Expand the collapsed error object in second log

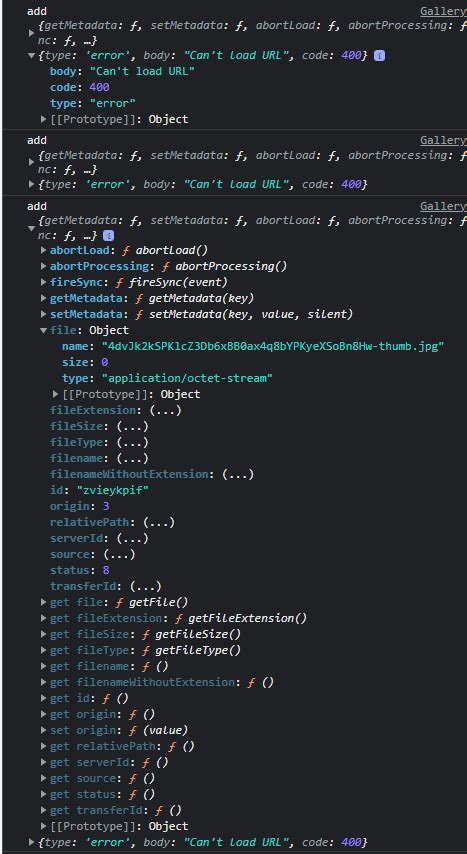31,185
